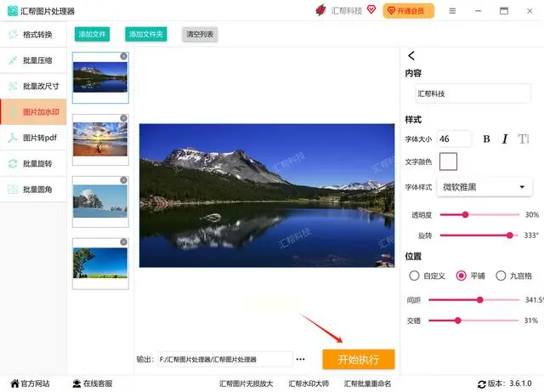The width and height of the screenshot is (544, 392).
Task: Click the 图片转pdf icon in sidebar
Action: [x=13, y=138]
